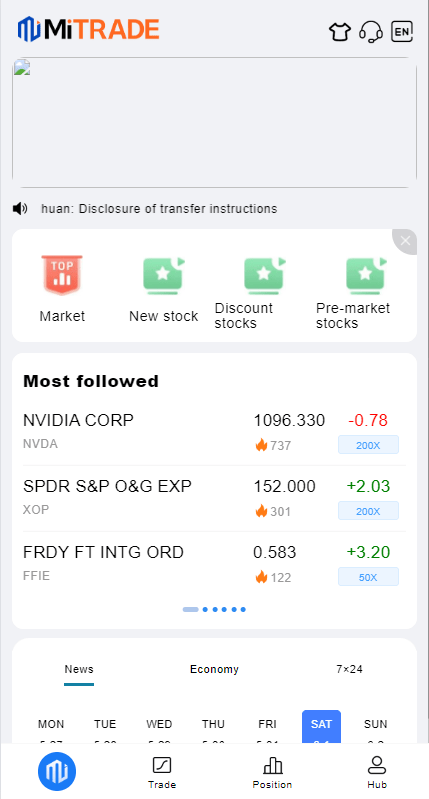The width and height of the screenshot is (429, 799).
Task: Click the 50X leverage badge for FFIE
Action: click(368, 577)
